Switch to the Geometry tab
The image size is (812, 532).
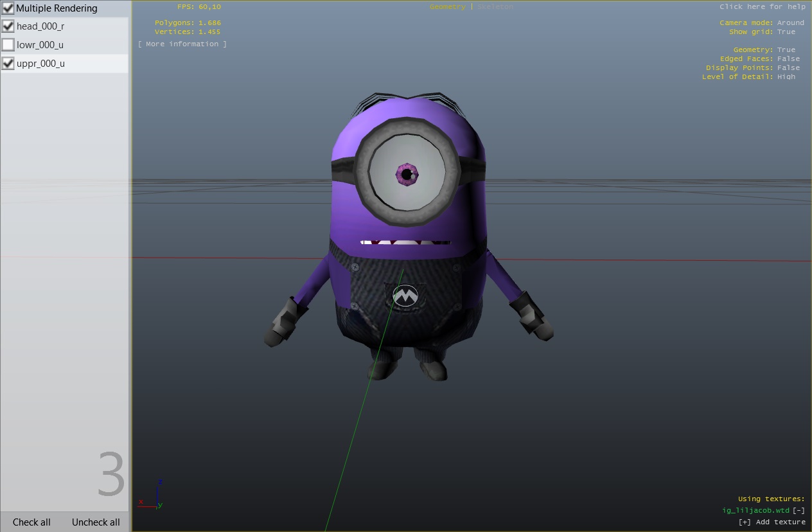(x=448, y=6)
